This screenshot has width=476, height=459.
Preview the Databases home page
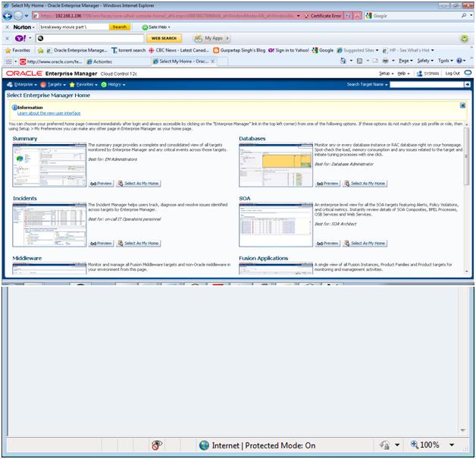point(327,184)
